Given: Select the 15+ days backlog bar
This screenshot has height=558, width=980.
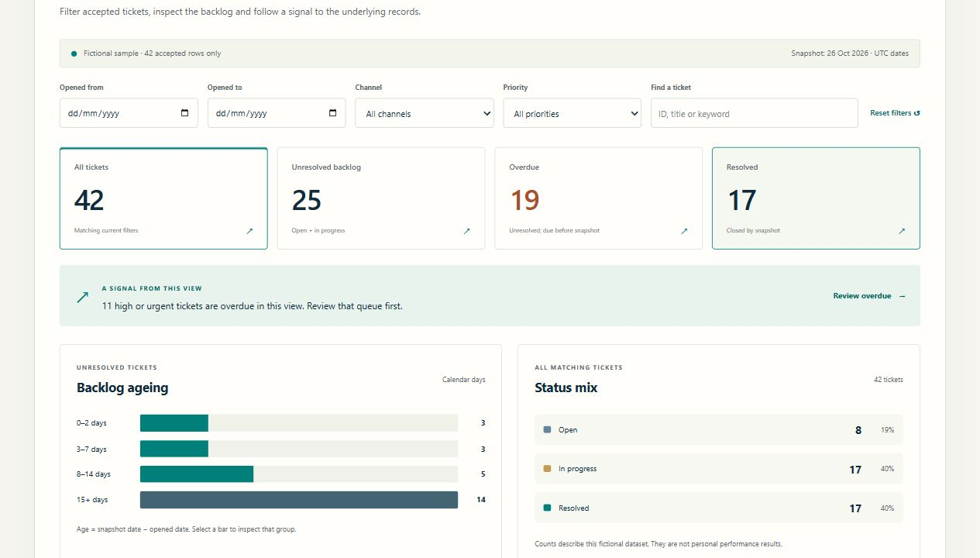Looking at the screenshot, I should 299,500.
